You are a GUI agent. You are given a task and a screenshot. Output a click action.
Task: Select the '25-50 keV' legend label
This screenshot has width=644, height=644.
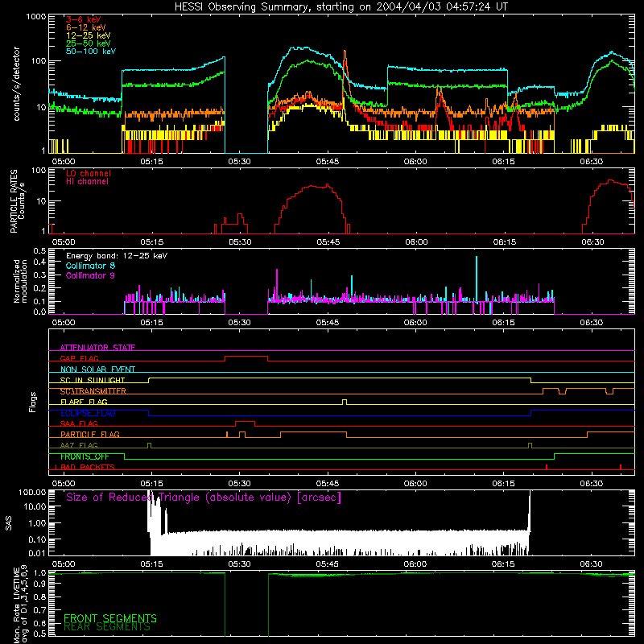(x=89, y=43)
